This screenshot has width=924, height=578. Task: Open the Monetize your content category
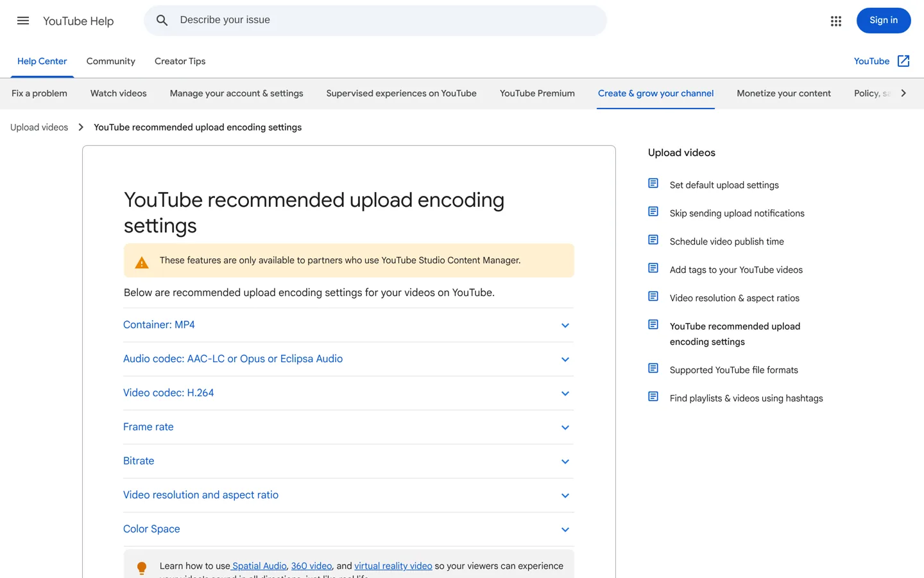(x=783, y=93)
